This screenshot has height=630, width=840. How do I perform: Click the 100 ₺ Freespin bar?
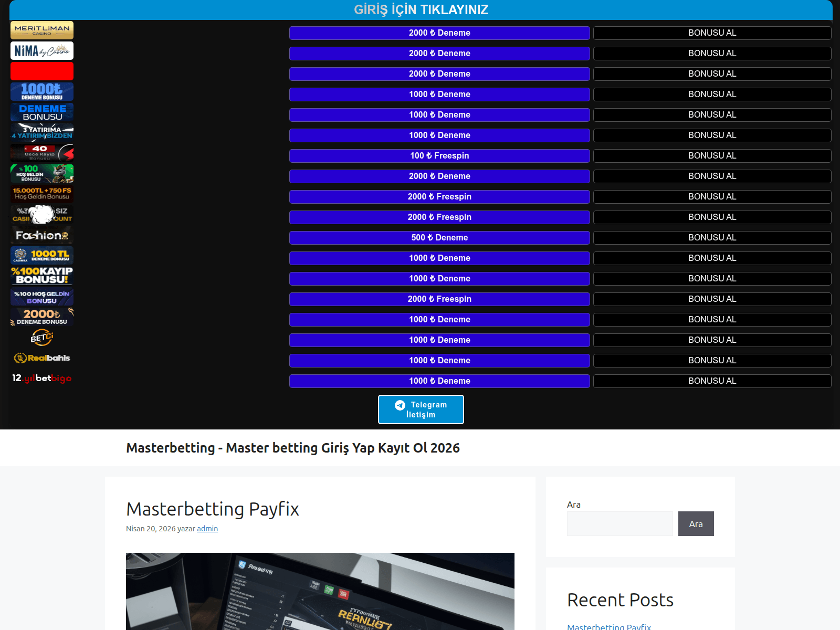pyautogui.click(x=439, y=156)
